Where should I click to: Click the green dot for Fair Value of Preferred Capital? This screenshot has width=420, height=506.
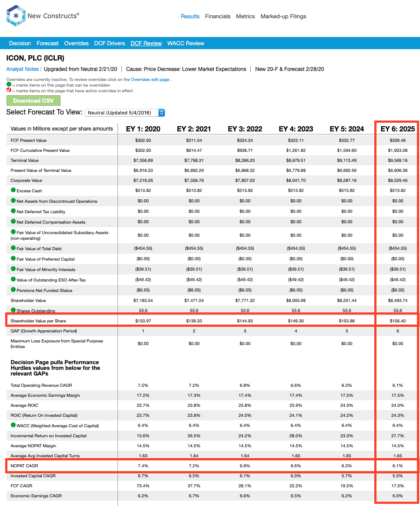13,258
